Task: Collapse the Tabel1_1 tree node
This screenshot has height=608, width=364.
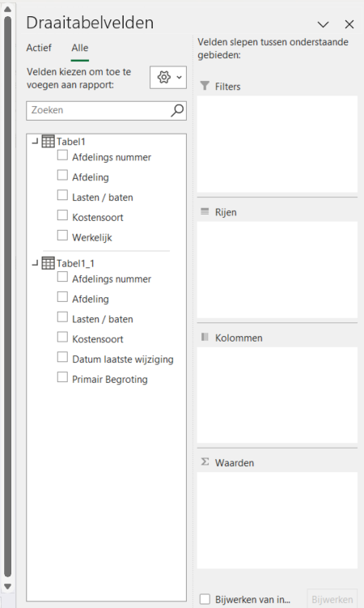Action: pyautogui.click(x=36, y=263)
